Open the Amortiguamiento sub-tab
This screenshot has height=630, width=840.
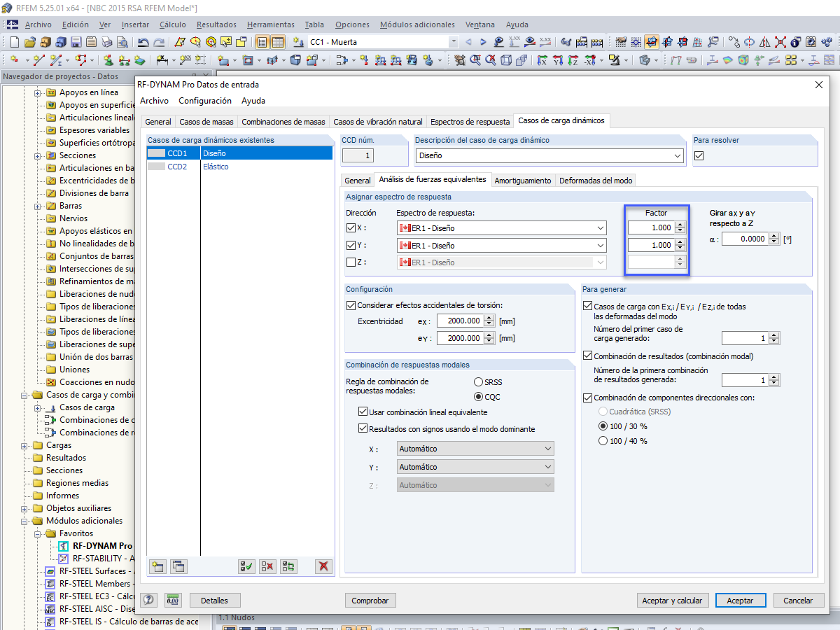(x=523, y=181)
